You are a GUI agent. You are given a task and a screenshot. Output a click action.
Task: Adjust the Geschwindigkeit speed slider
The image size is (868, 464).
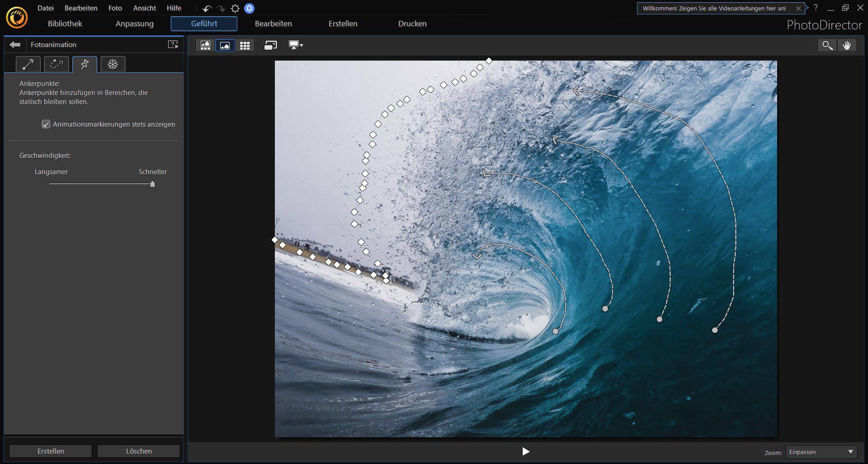click(152, 184)
